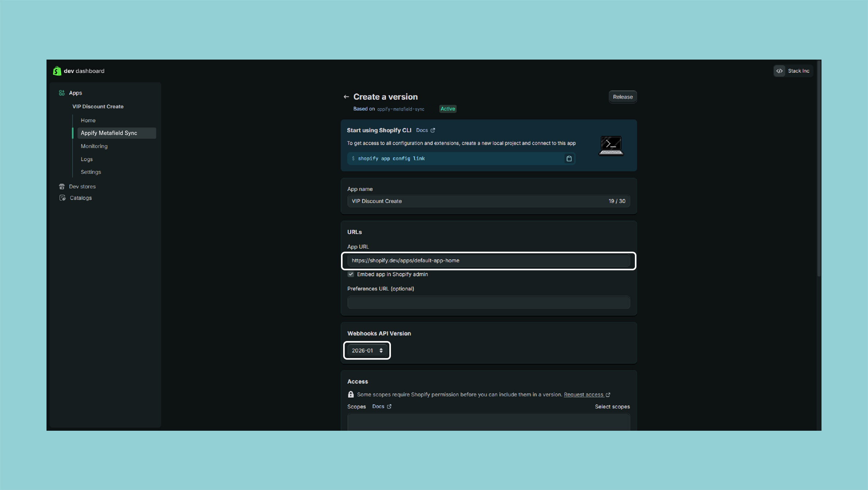Uncheck Embed app in Shopify admin

pyautogui.click(x=351, y=274)
